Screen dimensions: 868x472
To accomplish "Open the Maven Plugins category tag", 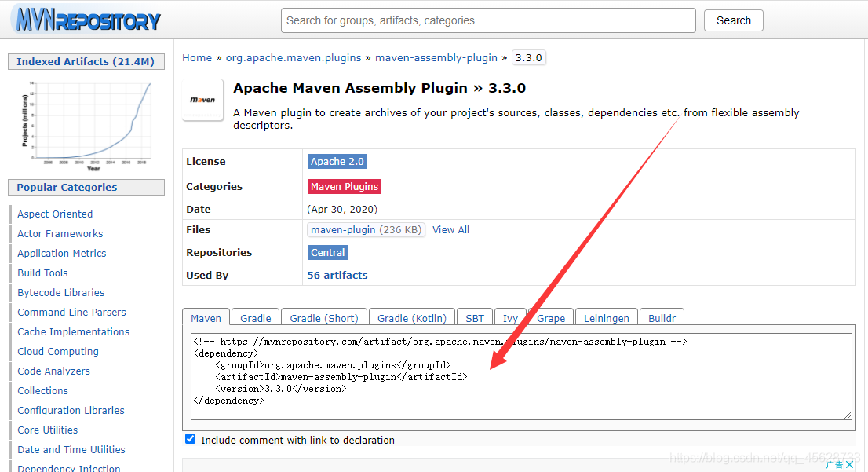I will [x=345, y=187].
